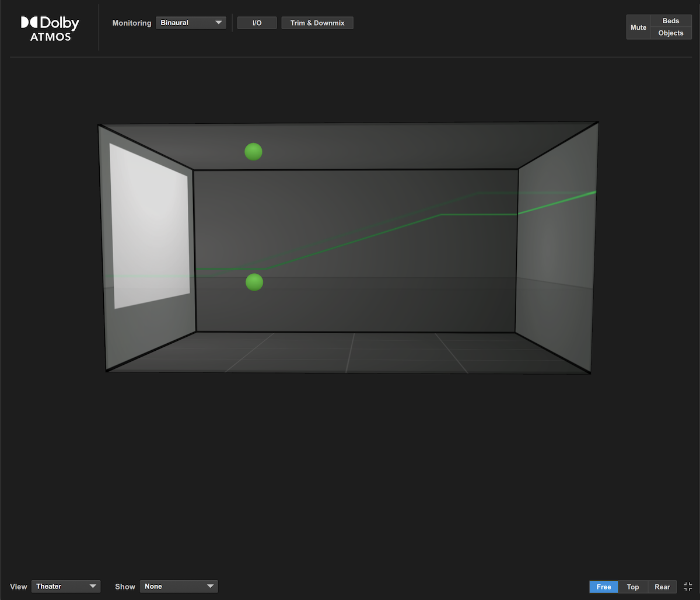Select the Free camera view
Viewport: 700px width, 600px height.
click(x=604, y=587)
